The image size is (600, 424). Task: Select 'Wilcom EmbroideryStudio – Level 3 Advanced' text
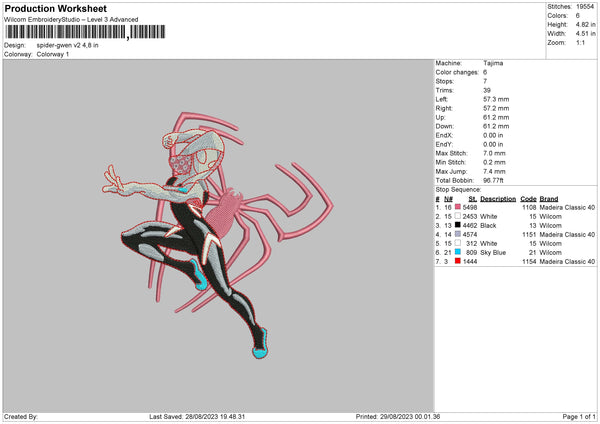[71, 20]
